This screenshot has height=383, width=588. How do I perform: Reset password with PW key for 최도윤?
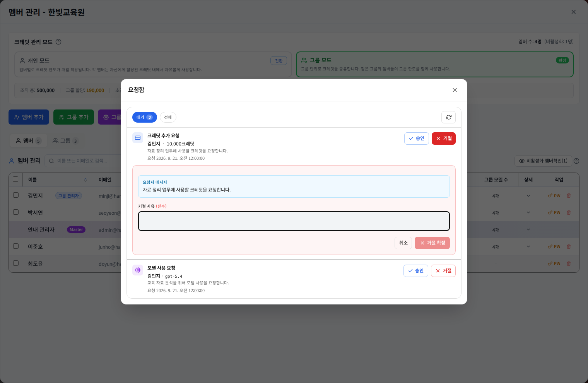point(554,264)
